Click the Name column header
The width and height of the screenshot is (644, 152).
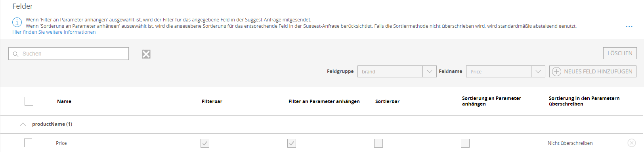64,102
